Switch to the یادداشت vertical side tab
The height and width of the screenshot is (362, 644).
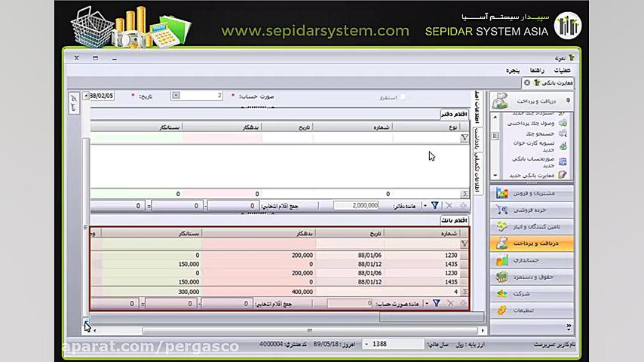pos(477,140)
